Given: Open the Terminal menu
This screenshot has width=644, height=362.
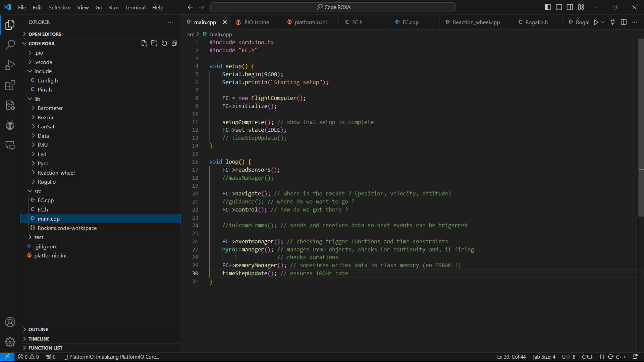Looking at the screenshot, I should (x=136, y=7).
